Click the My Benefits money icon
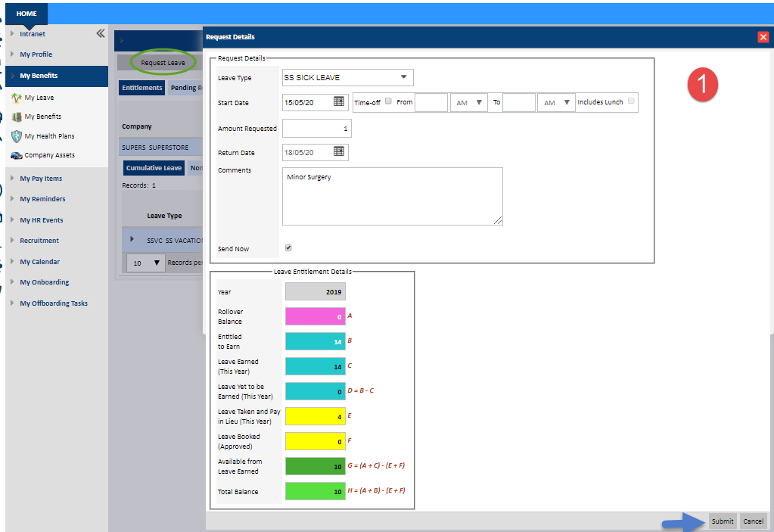The width and height of the screenshot is (774, 532). coord(17,117)
